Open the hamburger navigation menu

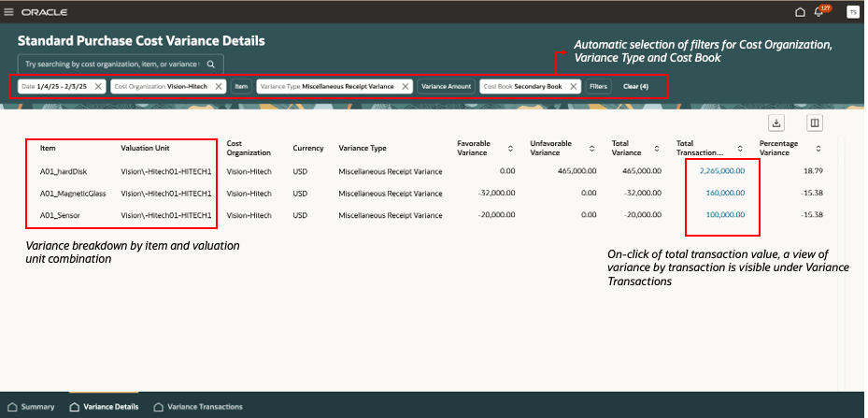click(x=8, y=12)
